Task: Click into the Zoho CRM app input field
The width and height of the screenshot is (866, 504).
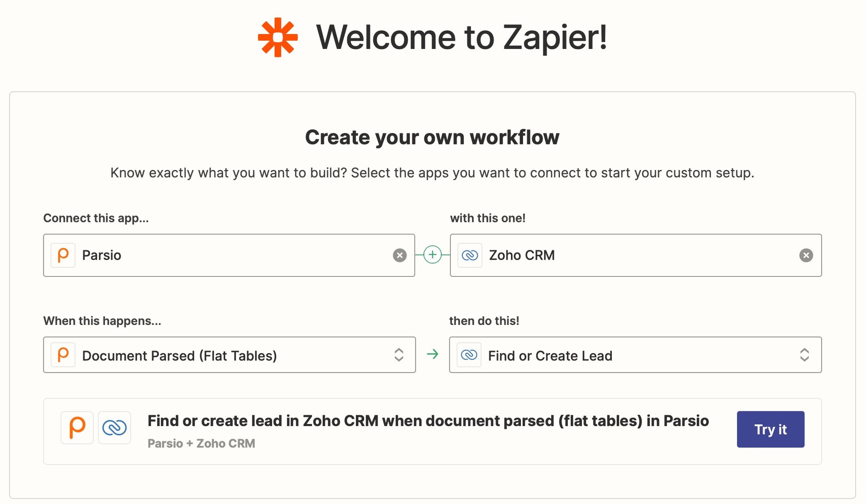Action: pos(641,255)
